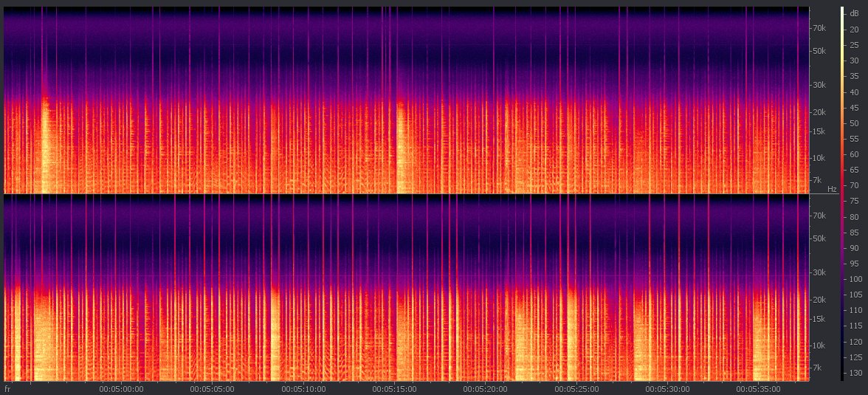Click 70k on bottom channel frequency axis
This screenshot has height=395, width=868.
tap(819, 216)
